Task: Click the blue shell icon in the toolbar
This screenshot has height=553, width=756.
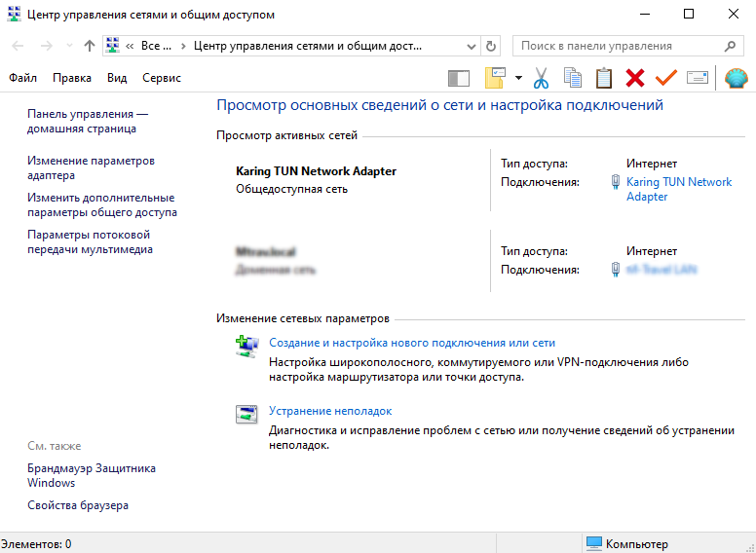Action: click(737, 78)
